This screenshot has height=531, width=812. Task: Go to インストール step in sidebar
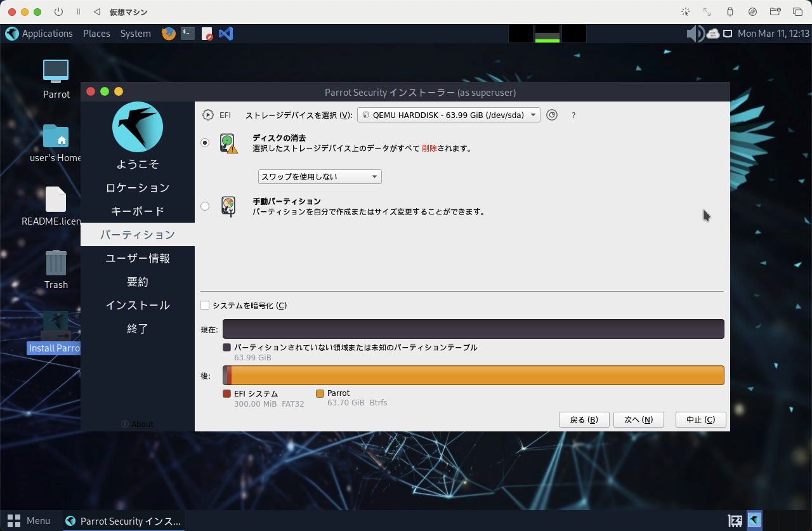point(138,305)
